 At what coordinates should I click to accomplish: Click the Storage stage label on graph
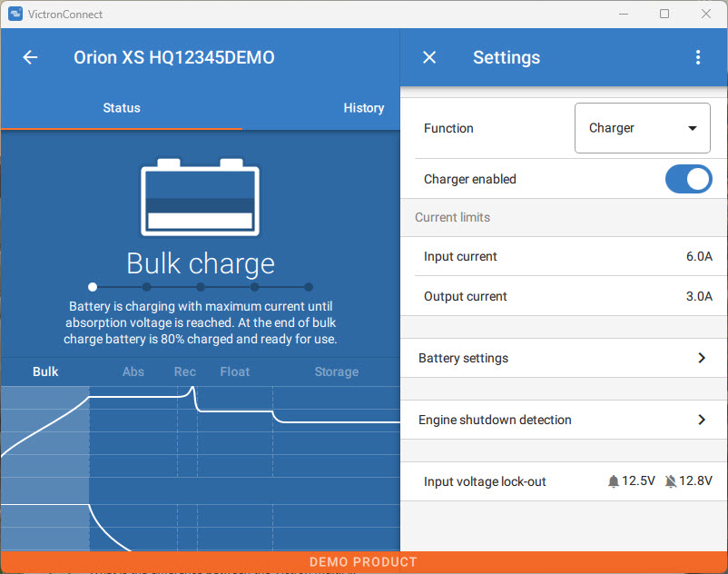coord(336,371)
